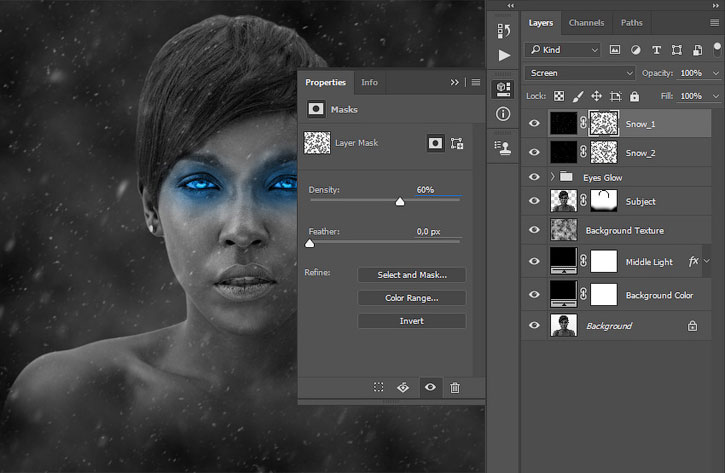Viewport: 725px width, 473px height.
Task: Lock transparent pixels icon
Action: click(x=559, y=96)
